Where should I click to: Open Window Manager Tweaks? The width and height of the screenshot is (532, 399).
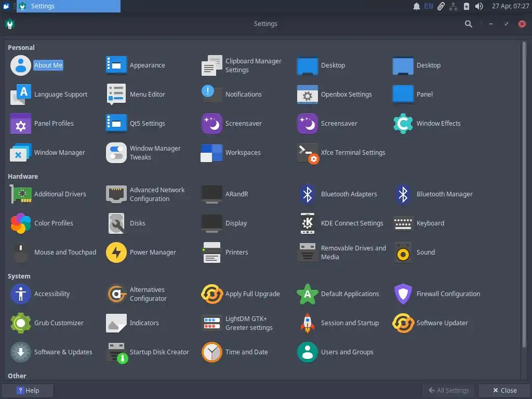(x=143, y=153)
